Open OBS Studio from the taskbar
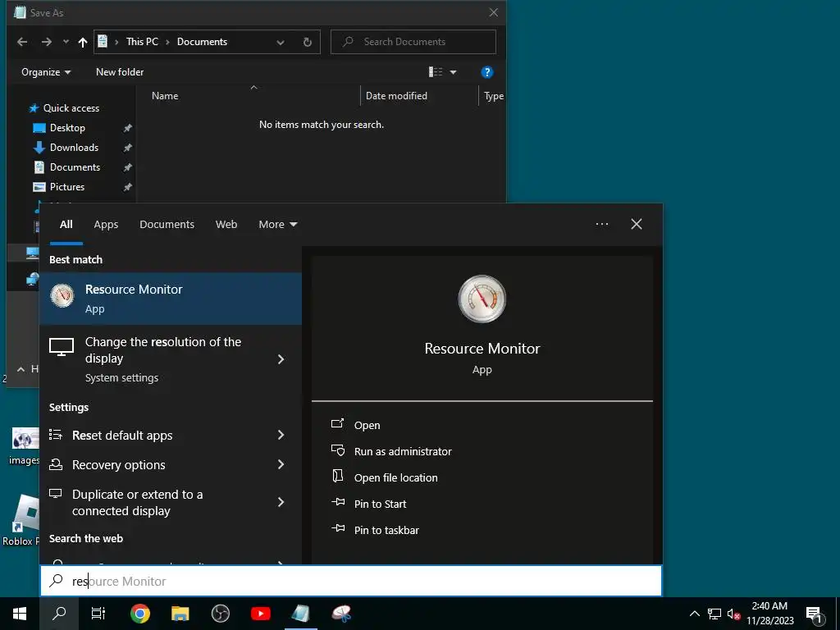This screenshot has width=840, height=630. 220,614
